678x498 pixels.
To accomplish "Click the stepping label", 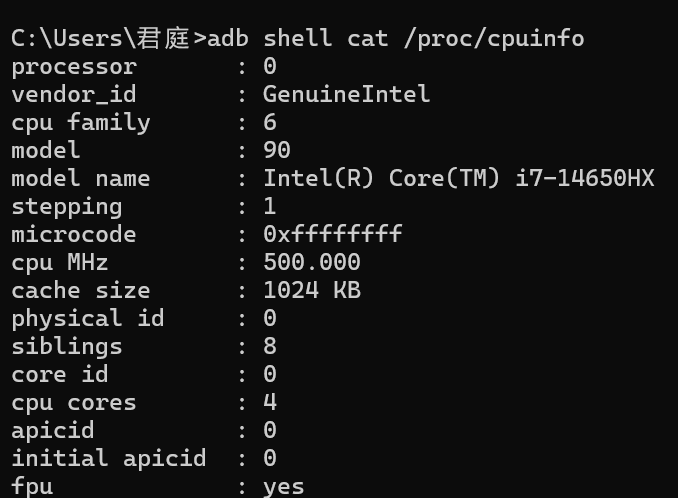I will coord(66,206).
